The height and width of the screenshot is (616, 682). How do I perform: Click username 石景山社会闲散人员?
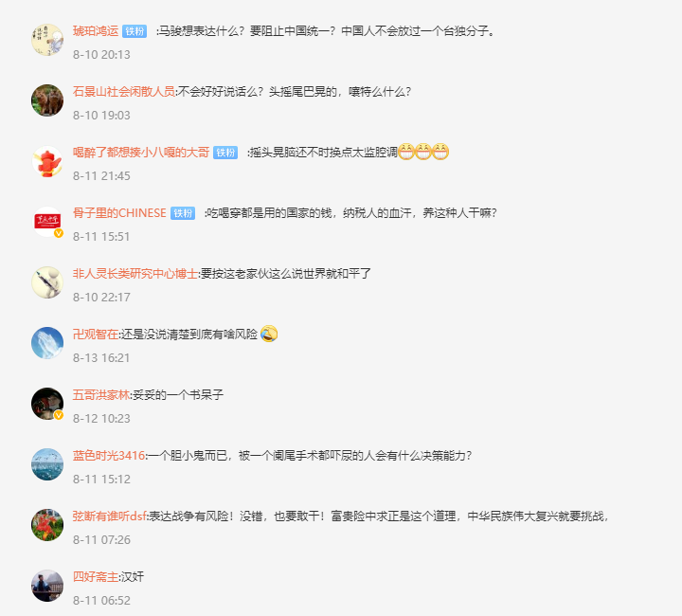tap(123, 92)
